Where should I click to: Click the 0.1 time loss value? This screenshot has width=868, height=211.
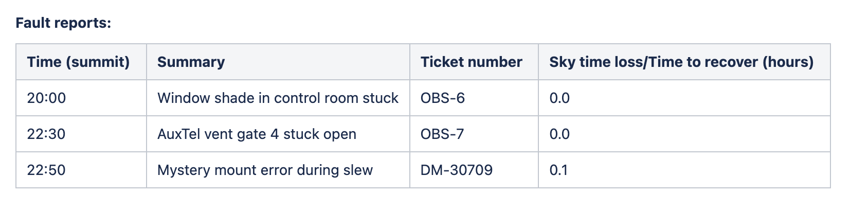558,170
